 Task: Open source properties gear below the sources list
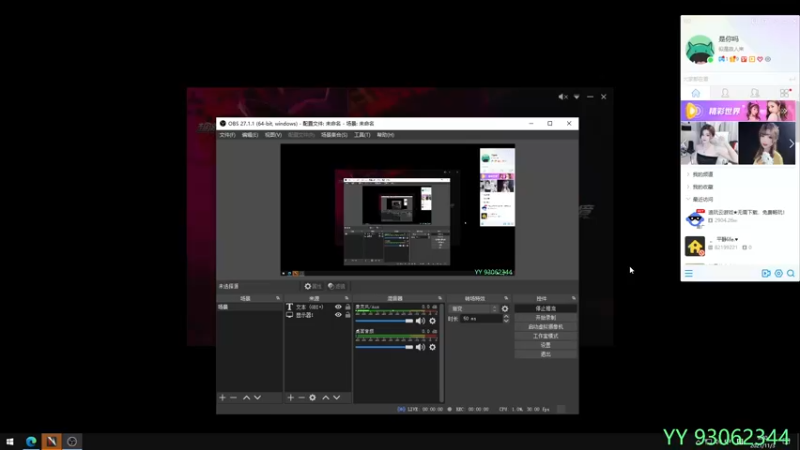[313, 397]
